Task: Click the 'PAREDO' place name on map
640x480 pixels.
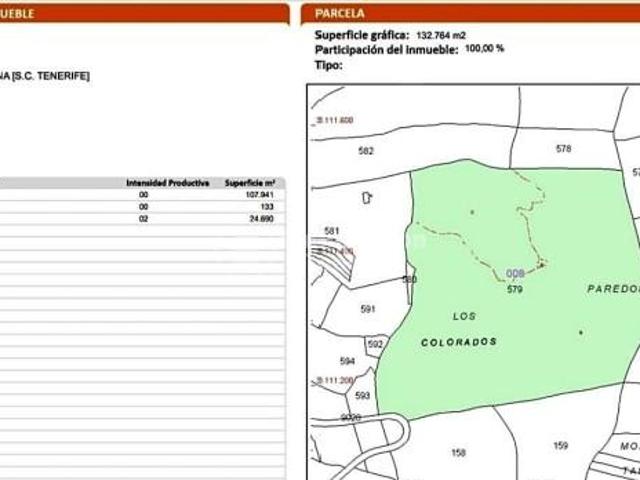Action: coord(613,289)
